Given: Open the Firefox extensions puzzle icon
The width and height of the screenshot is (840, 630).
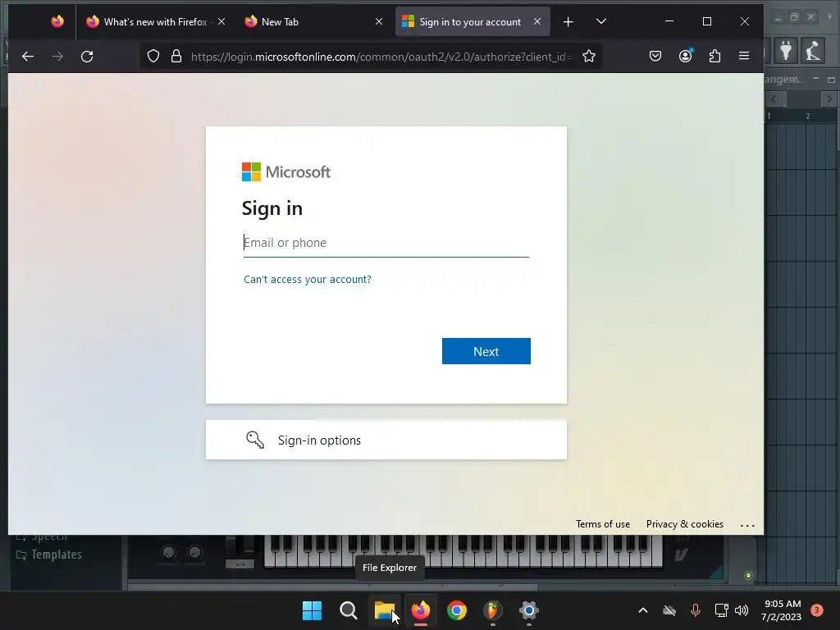Looking at the screenshot, I should pos(714,56).
